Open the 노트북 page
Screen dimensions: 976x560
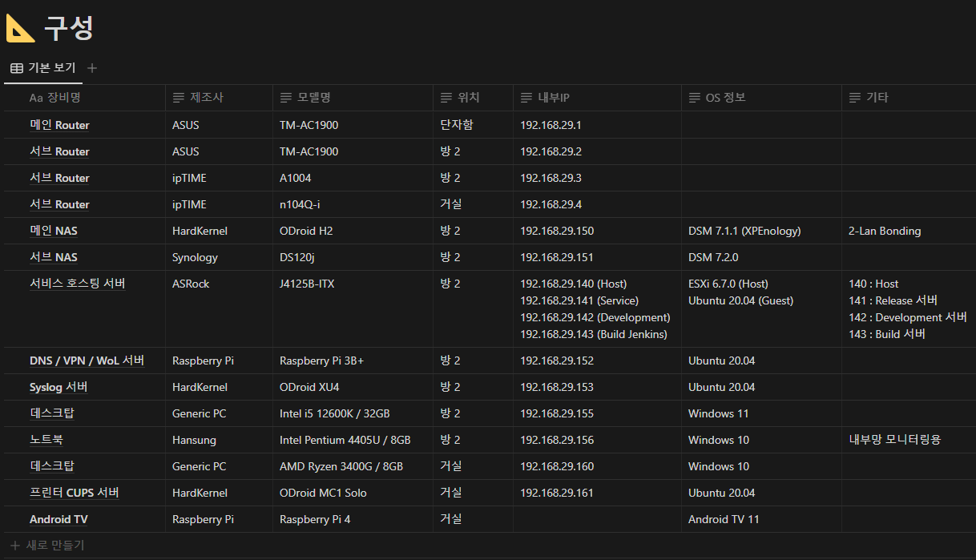pos(46,440)
